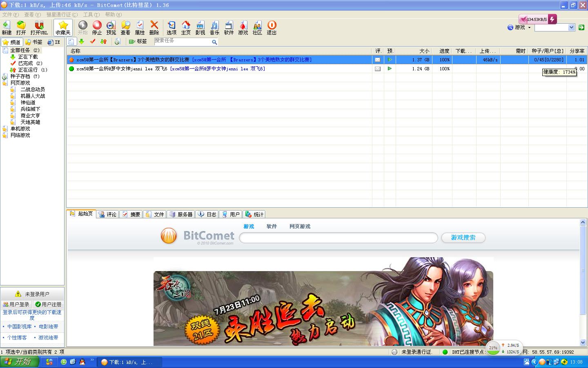Open 选项 options from toolbar
588x368 pixels.
tap(171, 28)
